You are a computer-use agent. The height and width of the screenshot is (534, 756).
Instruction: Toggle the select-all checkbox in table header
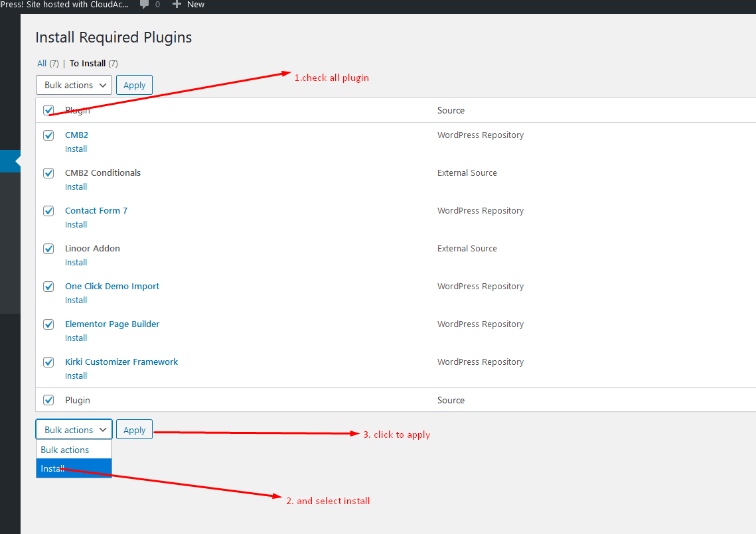(48, 110)
